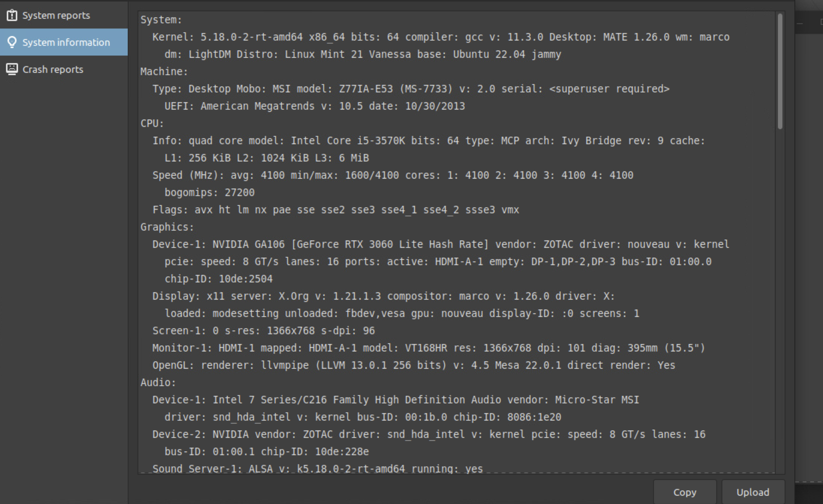Upload the system information

click(x=753, y=492)
